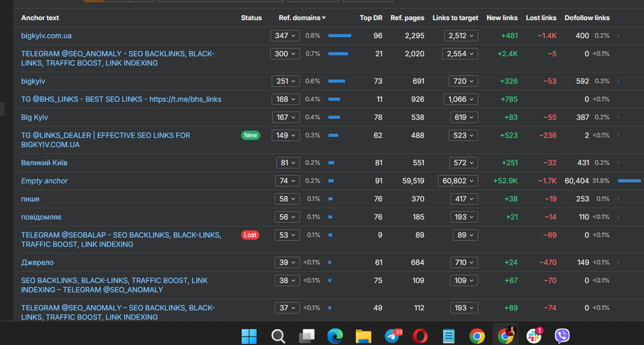Click the 60,404 dofollow links value

click(x=577, y=181)
